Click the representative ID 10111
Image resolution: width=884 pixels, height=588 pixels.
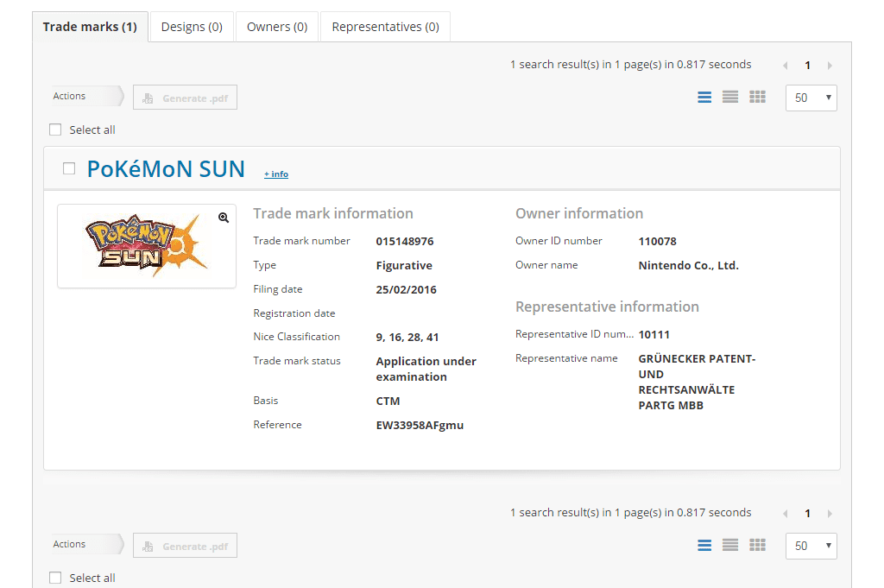pos(654,335)
